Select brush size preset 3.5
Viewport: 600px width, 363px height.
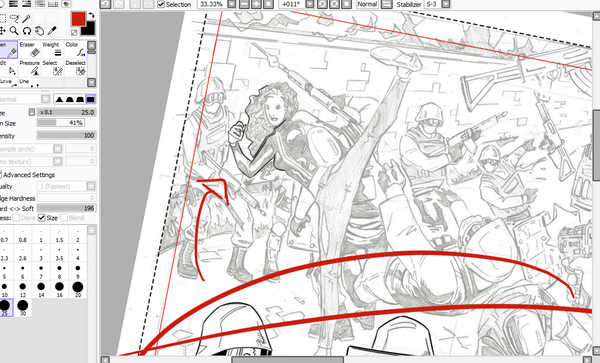click(59, 253)
